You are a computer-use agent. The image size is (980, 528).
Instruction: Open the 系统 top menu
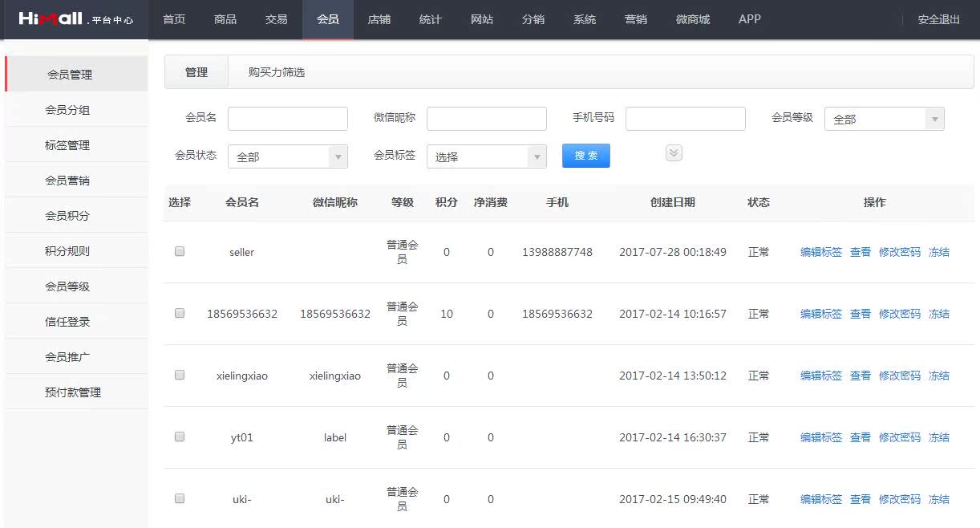point(585,19)
